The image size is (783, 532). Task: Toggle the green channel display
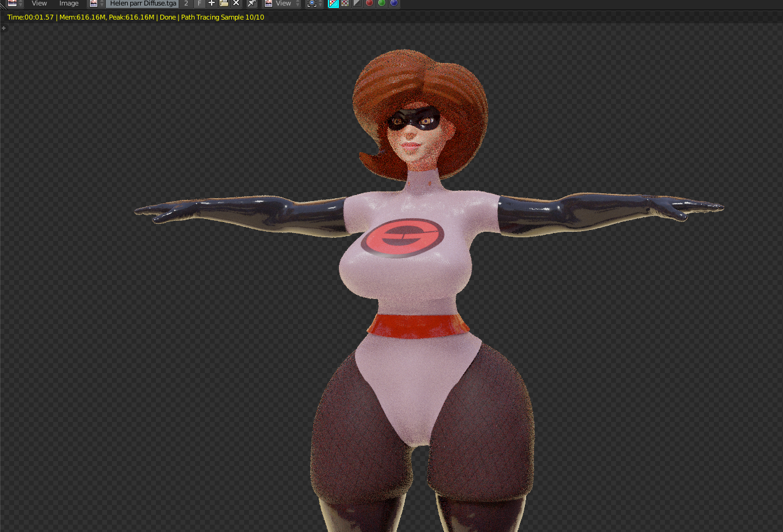[382, 3]
